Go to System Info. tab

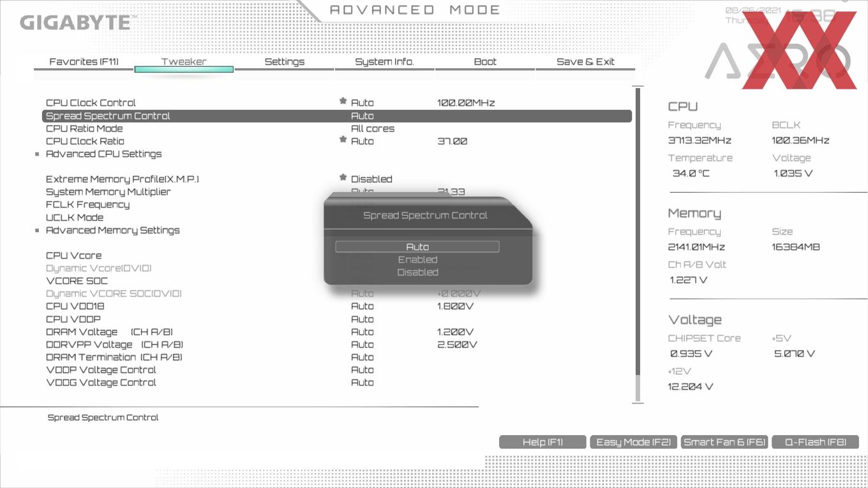[x=384, y=62]
